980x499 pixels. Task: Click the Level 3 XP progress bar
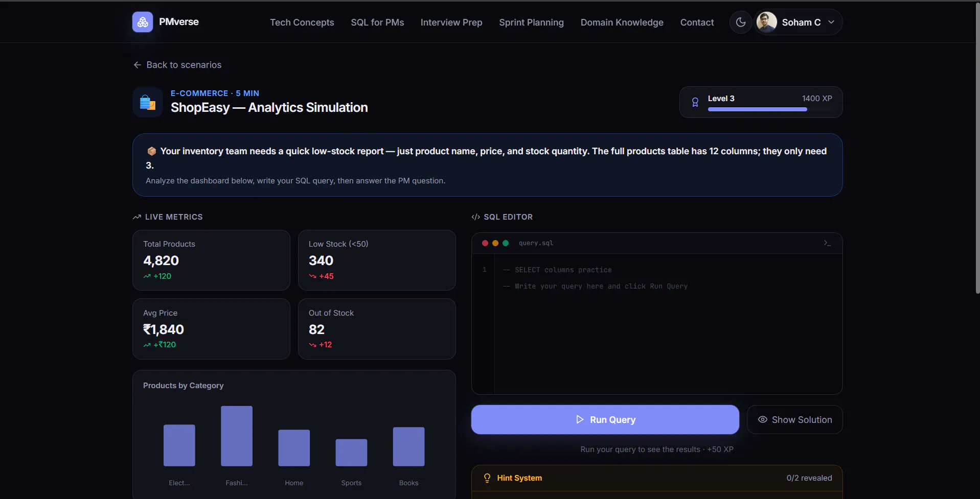(x=770, y=109)
